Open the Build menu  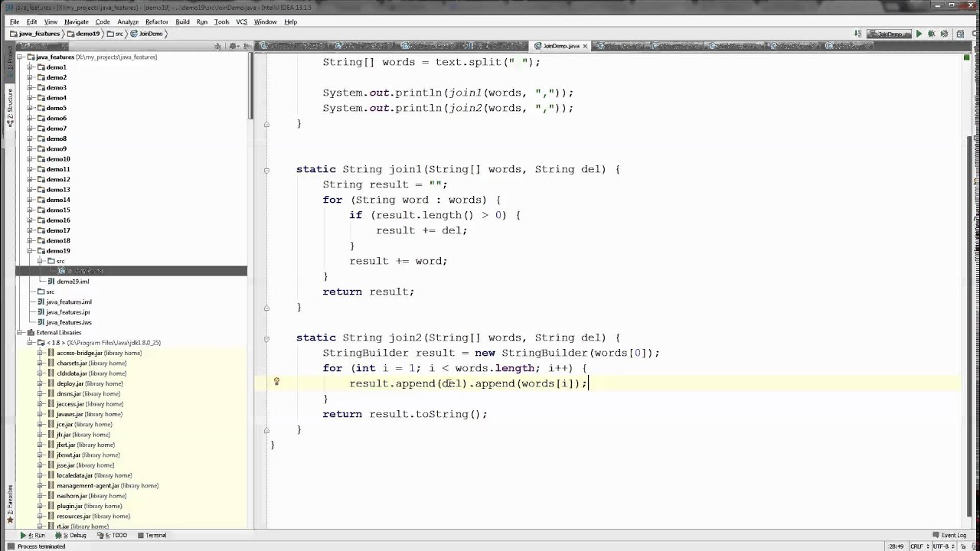[182, 21]
